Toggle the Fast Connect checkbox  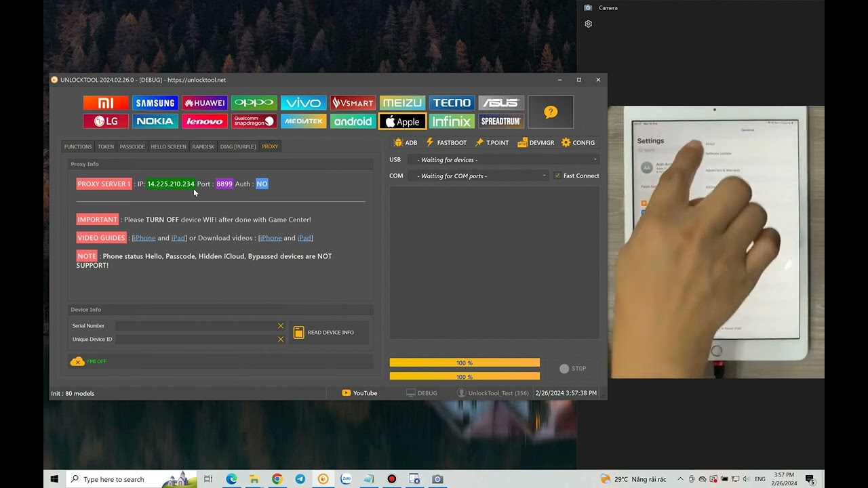[x=557, y=176]
